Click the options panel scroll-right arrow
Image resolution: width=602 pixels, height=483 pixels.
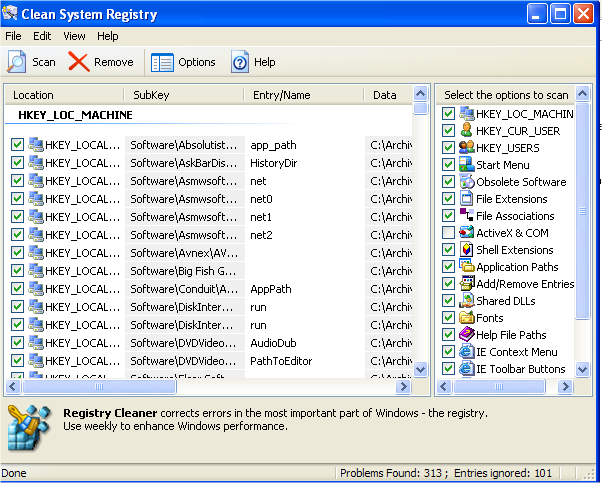(x=565, y=386)
